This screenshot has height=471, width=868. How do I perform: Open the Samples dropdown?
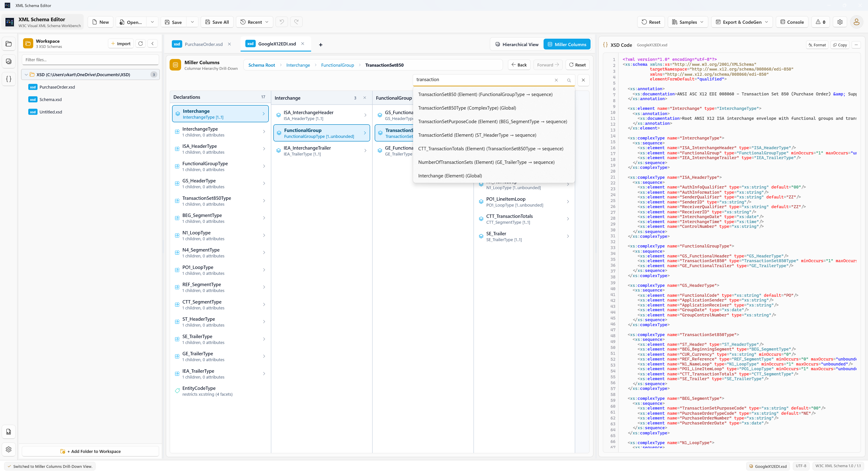688,22
